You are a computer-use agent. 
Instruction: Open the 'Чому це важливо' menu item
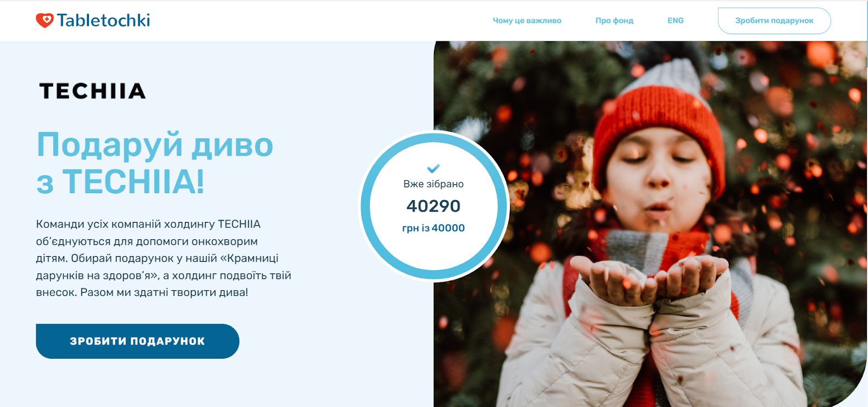(527, 21)
